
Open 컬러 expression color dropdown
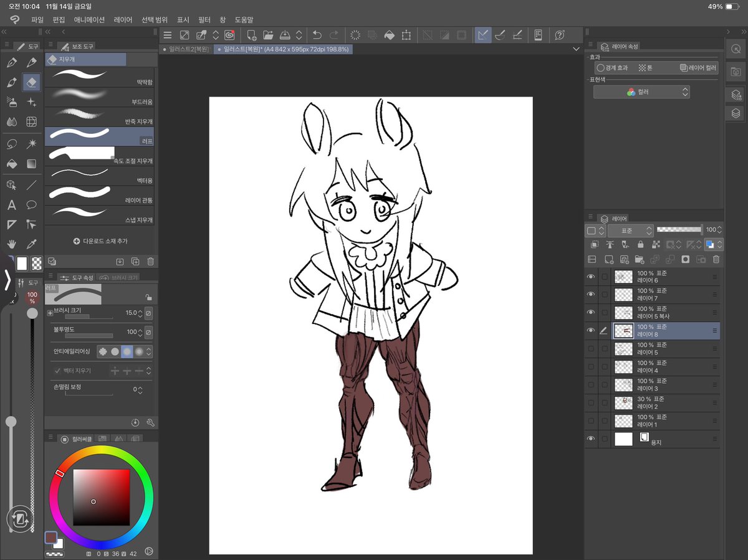click(x=641, y=92)
